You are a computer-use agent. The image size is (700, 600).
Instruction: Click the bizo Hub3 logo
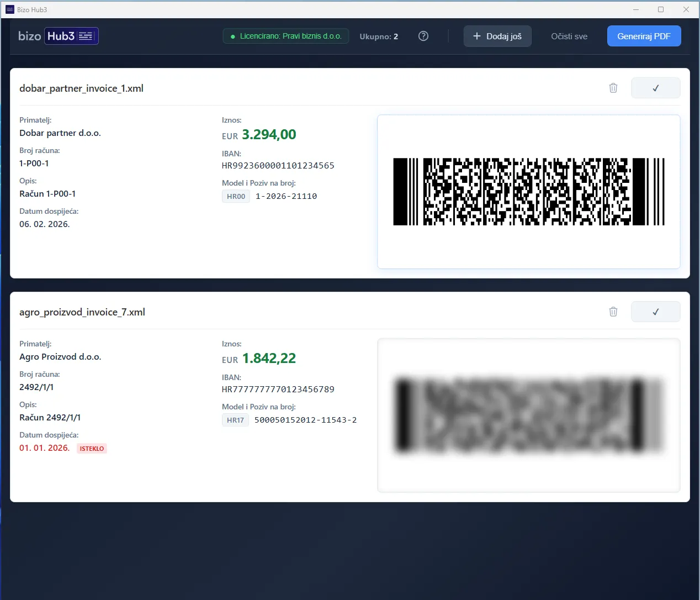[x=57, y=35]
